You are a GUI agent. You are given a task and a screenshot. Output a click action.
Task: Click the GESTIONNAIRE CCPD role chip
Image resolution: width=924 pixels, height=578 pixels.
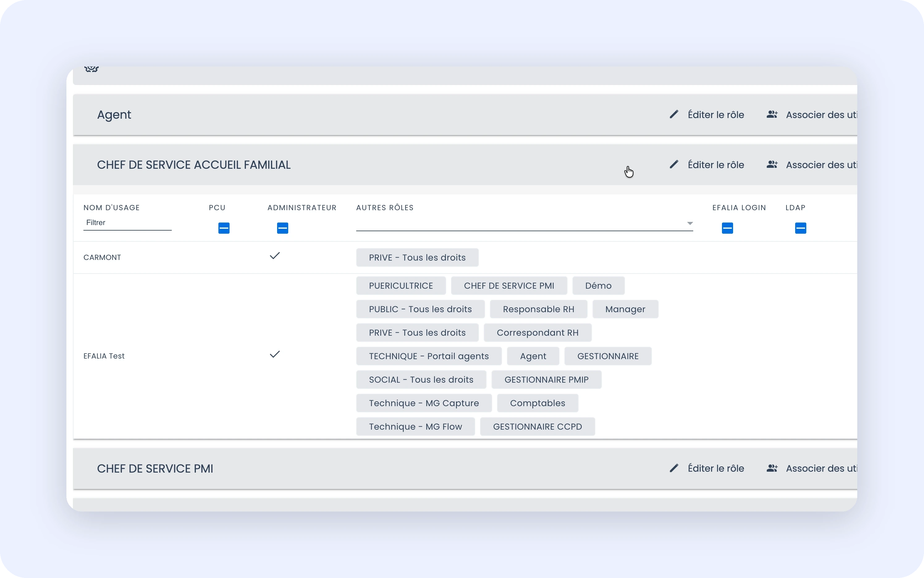538,427
